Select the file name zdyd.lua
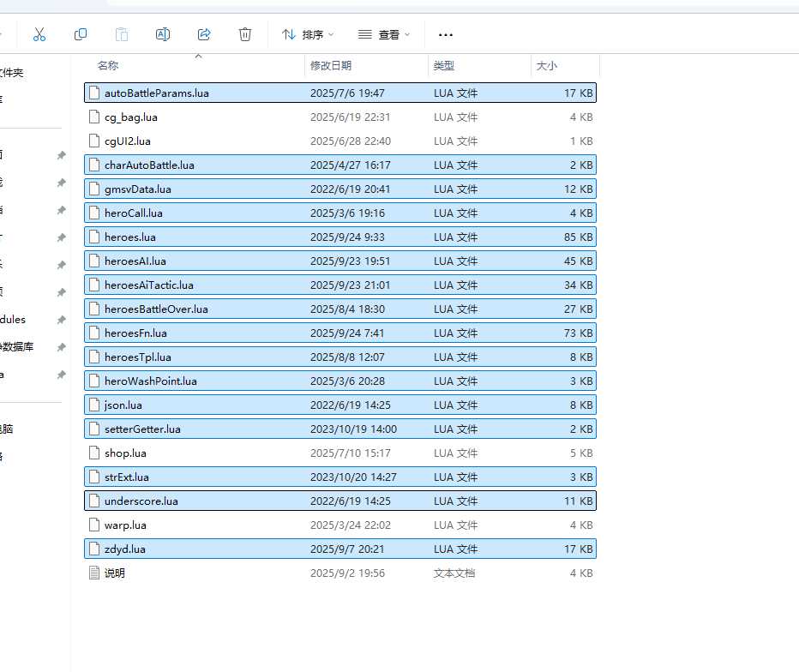Viewport: 799px width, 672px height. (x=125, y=549)
